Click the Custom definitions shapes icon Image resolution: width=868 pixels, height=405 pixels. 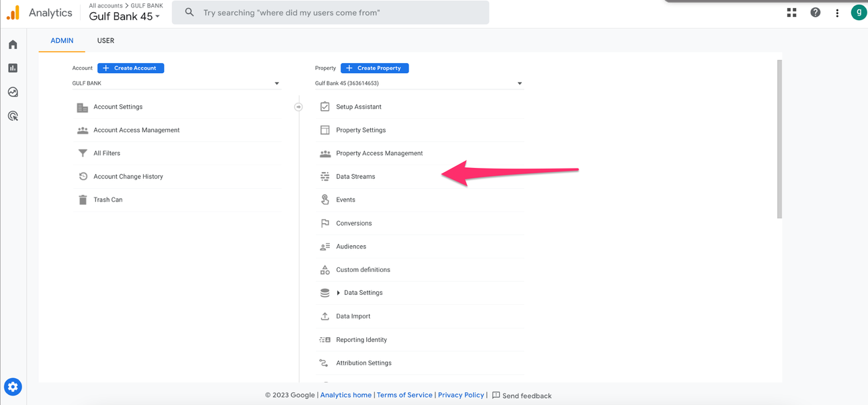pyautogui.click(x=325, y=269)
